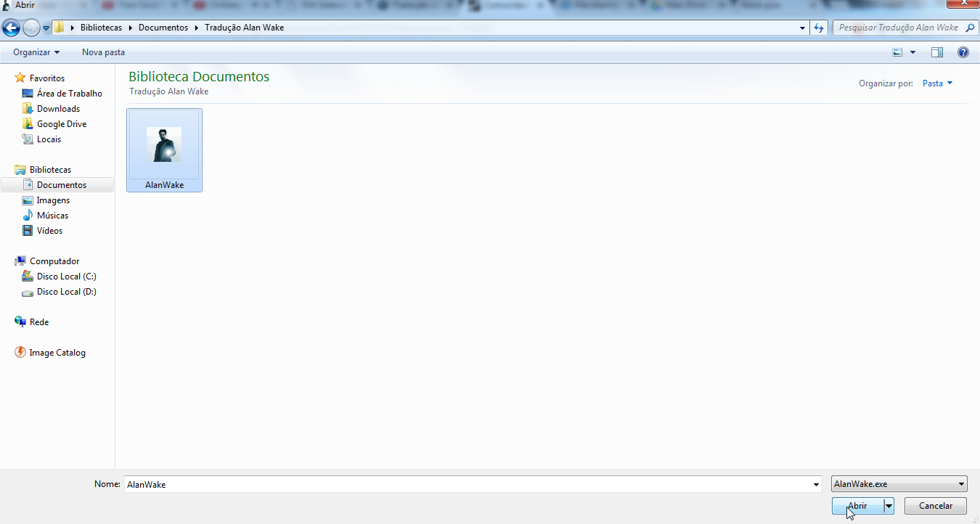
Task: Open Vídeos library in sidebar
Action: click(50, 230)
